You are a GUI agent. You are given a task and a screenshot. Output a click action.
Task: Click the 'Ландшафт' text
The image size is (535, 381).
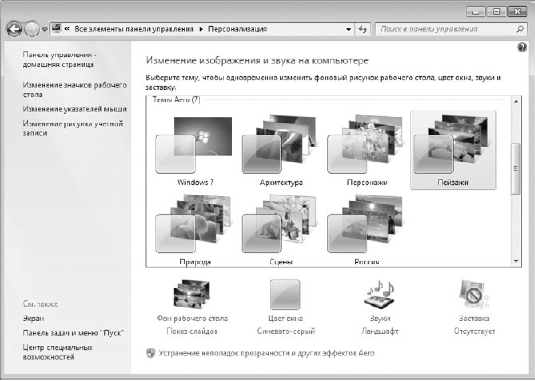coord(380,331)
